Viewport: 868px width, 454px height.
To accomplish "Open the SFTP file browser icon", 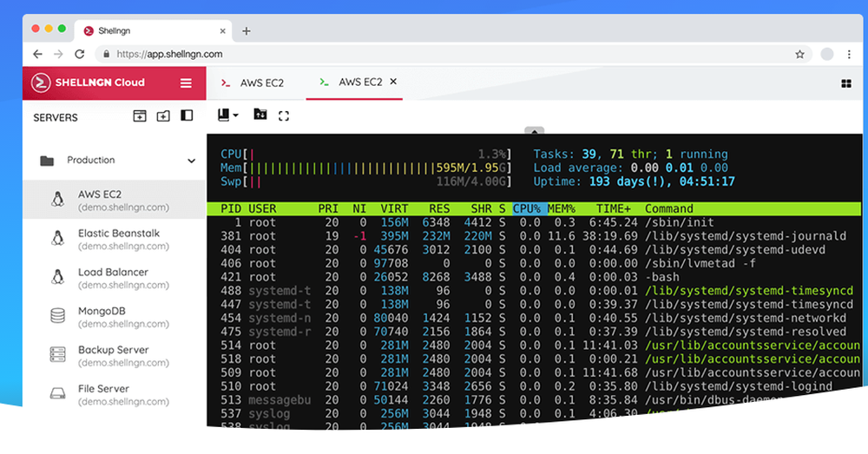I will 260,114.
